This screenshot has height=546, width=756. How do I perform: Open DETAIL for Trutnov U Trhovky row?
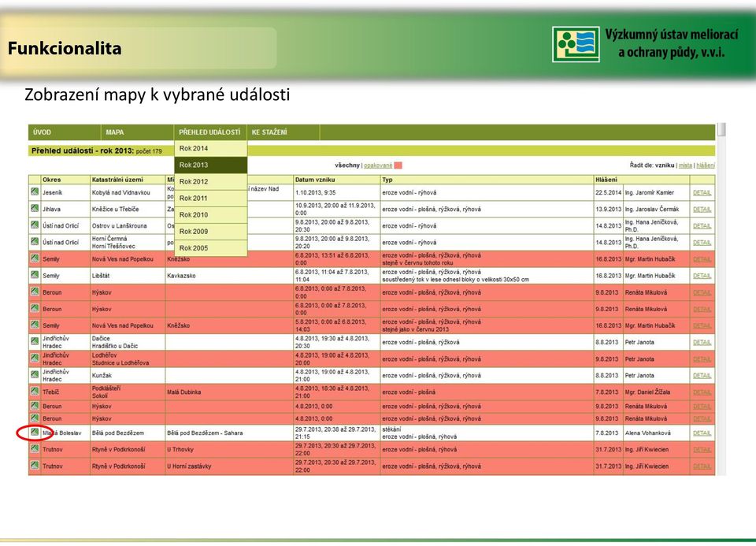[x=702, y=450]
